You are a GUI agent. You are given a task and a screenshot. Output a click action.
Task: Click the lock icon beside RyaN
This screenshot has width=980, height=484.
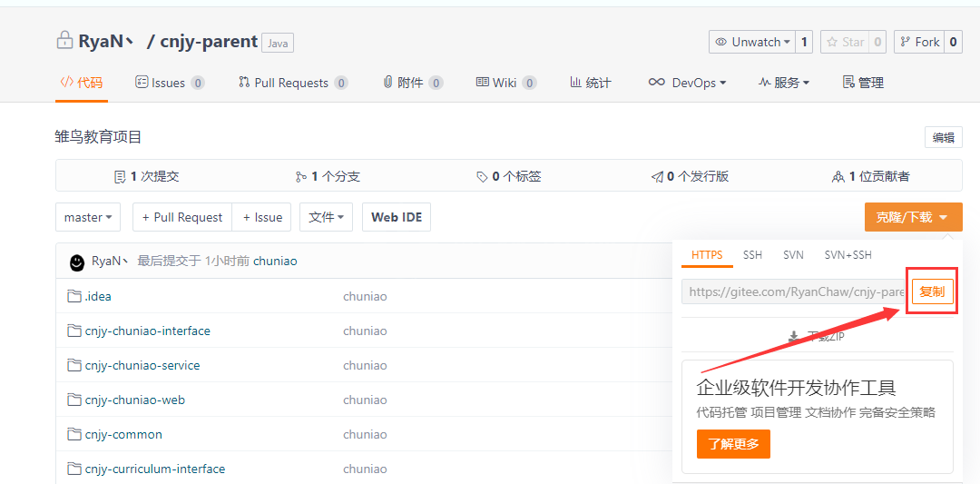(64, 42)
